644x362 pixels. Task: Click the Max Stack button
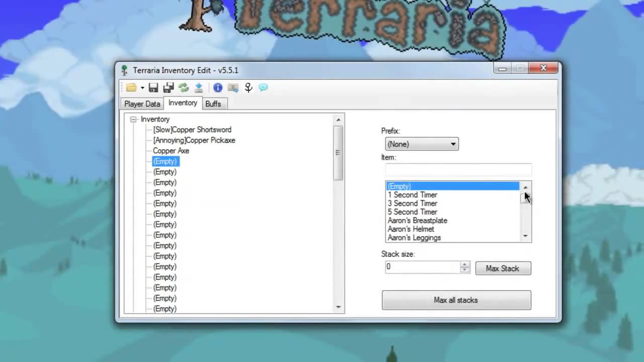(x=503, y=268)
